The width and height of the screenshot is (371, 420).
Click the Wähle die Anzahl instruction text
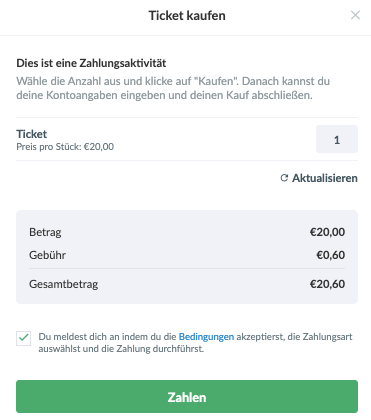click(173, 88)
